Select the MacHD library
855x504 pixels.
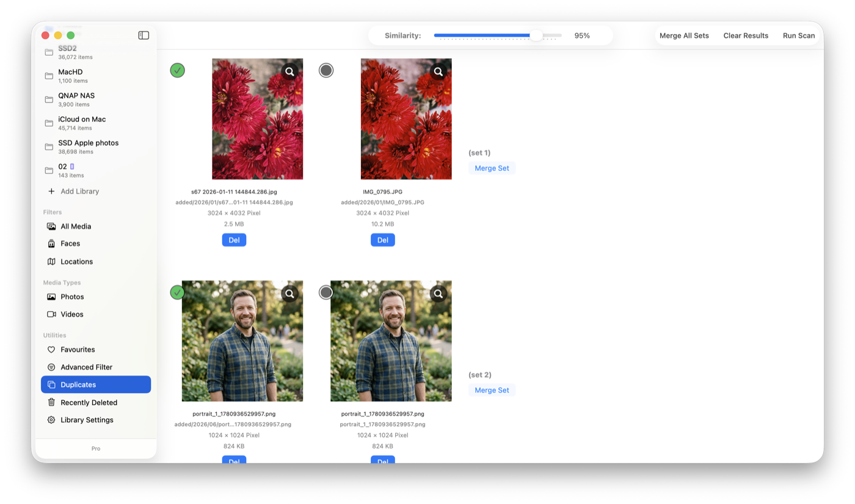[x=96, y=76]
